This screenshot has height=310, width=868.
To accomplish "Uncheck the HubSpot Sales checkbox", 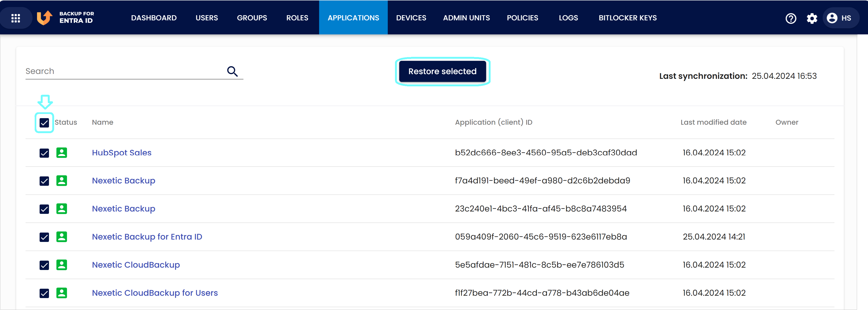I will (x=44, y=153).
